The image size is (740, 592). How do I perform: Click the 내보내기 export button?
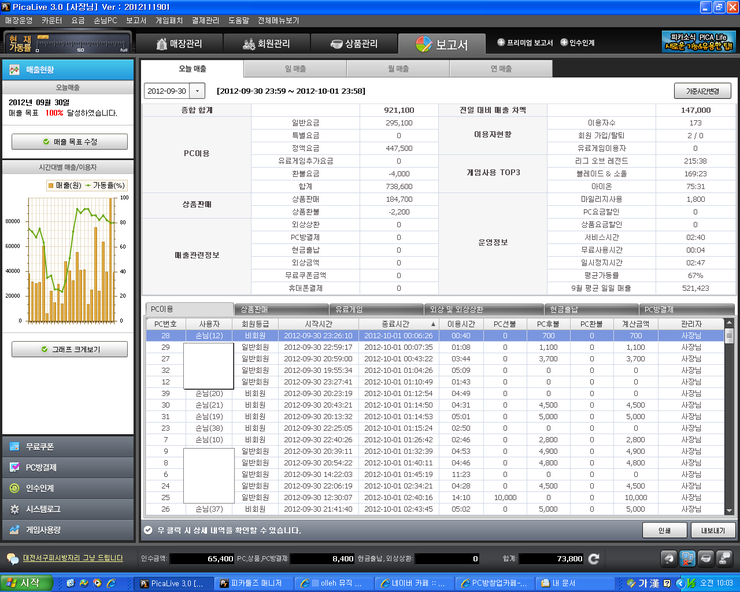coord(713,530)
